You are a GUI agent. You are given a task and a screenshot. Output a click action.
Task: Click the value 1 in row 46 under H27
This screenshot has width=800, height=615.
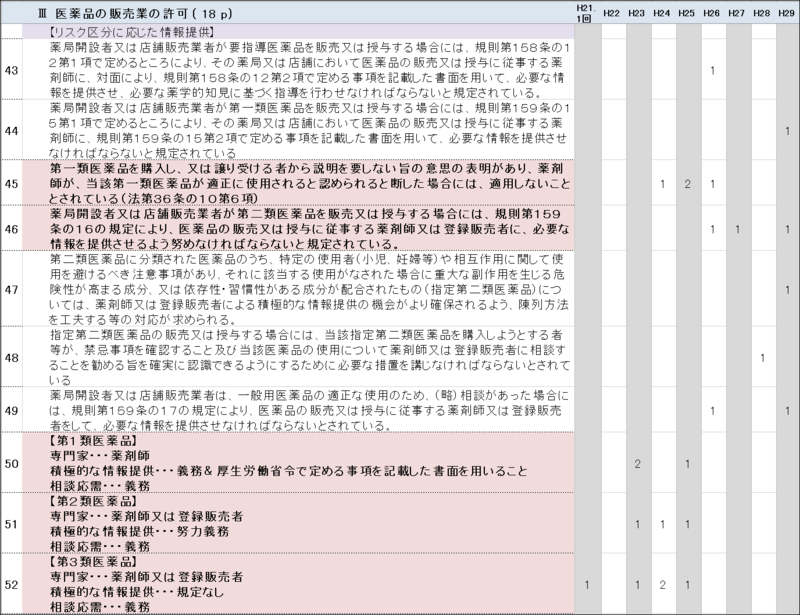[737, 229]
